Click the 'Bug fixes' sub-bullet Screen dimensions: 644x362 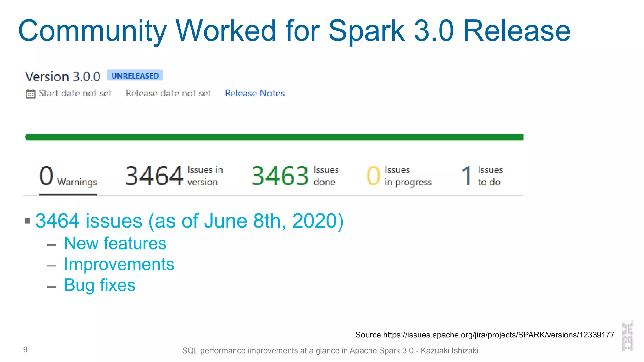coord(99,285)
